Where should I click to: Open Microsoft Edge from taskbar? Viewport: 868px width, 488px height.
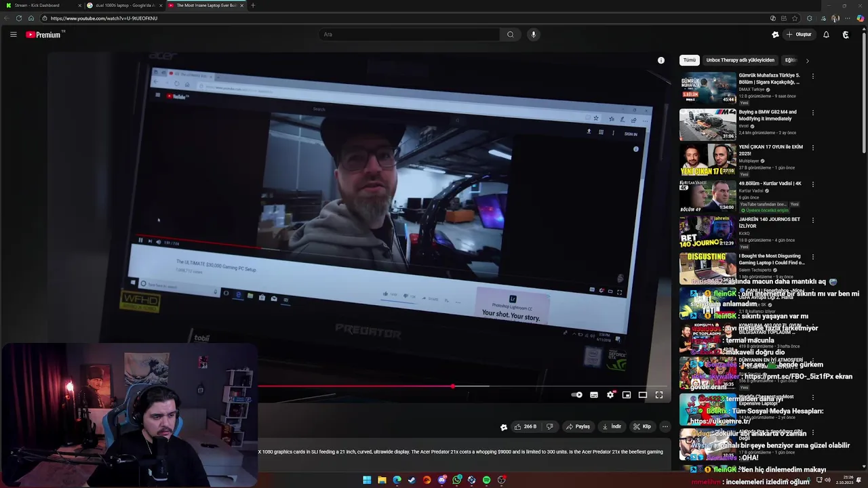[397, 480]
